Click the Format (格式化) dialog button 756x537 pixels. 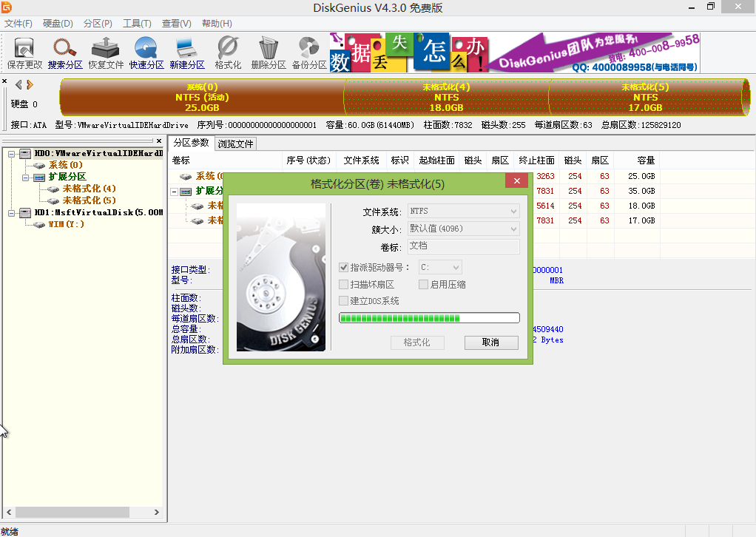(416, 342)
